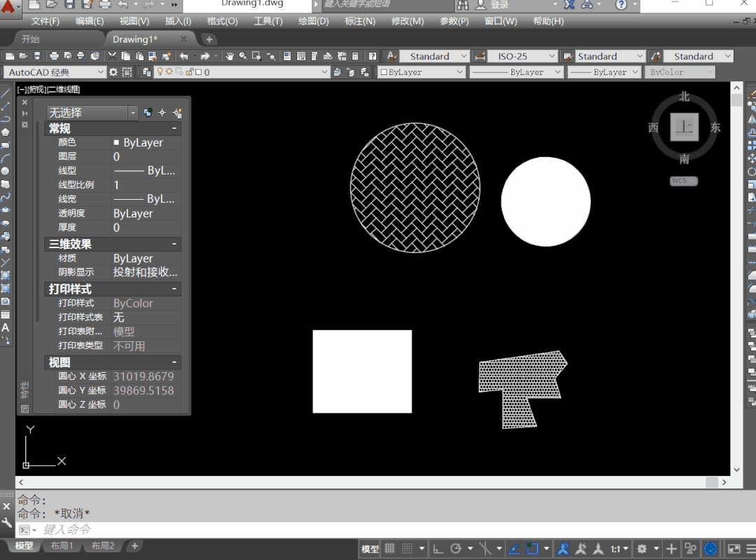Add a new drawing tab with plus

tap(209, 39)
